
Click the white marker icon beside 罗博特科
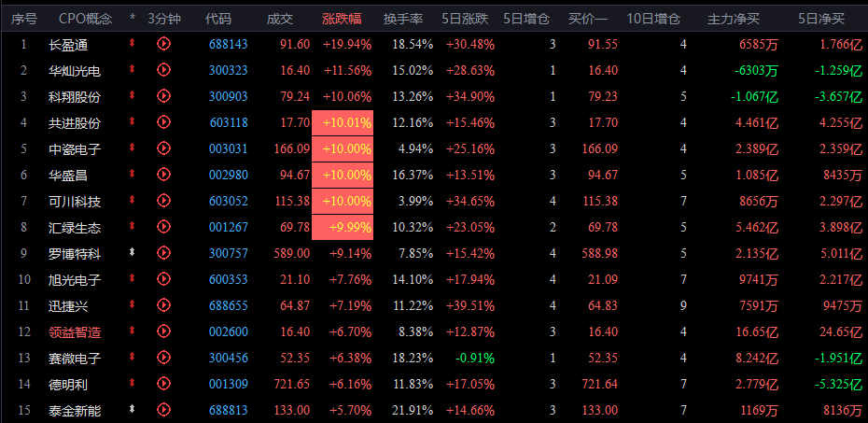(x=132, y=252)
